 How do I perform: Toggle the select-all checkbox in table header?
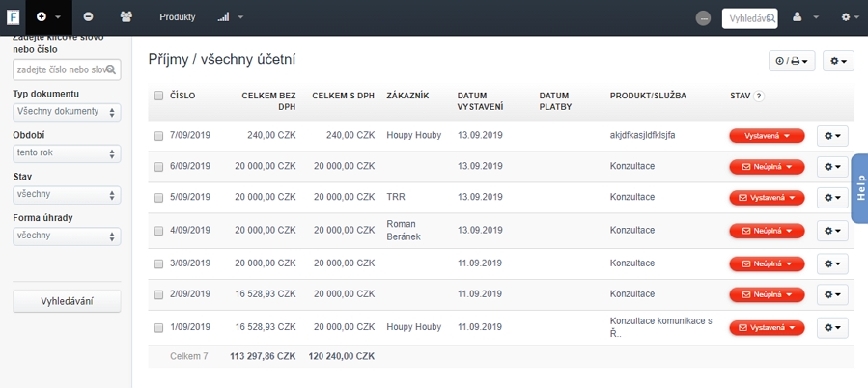click(158, 96)
